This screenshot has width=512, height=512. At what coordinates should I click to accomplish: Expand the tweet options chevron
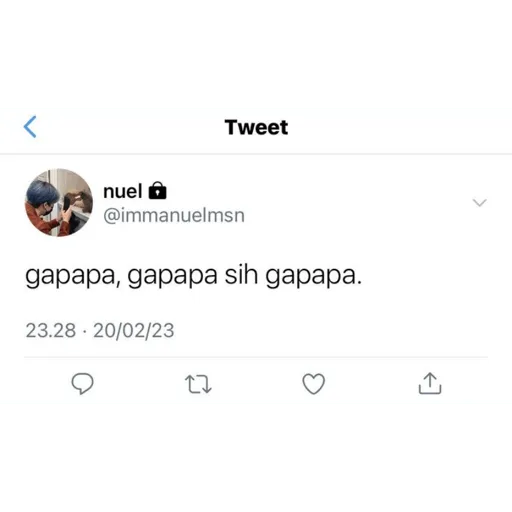(x=480, y=202)
